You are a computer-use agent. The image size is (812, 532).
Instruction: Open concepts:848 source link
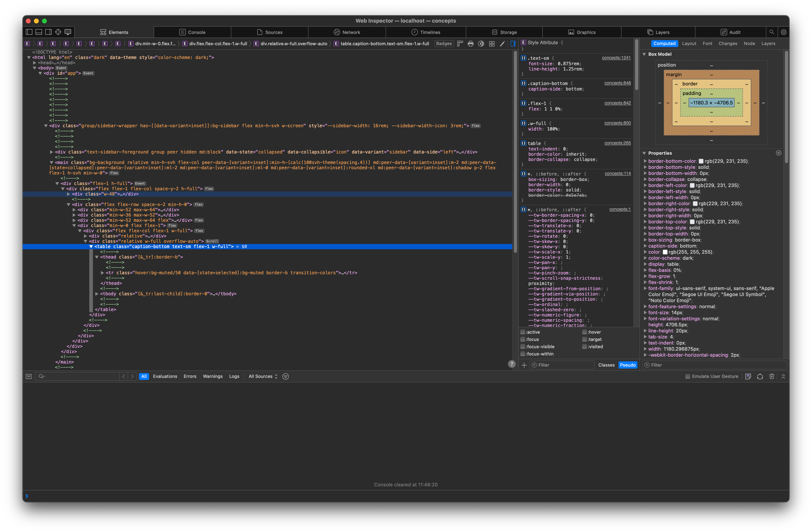pyautogui.click(x=617, y=83)
